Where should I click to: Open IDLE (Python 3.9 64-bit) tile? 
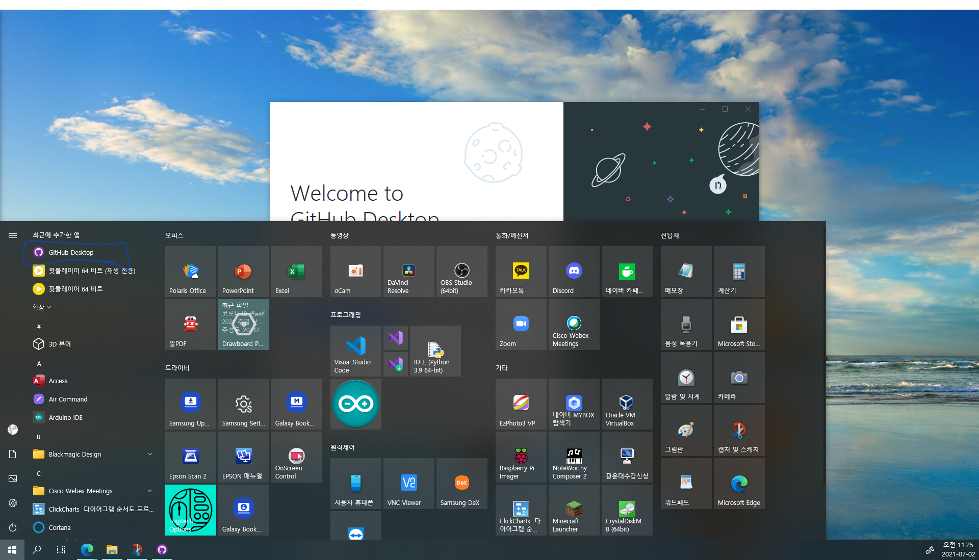coord(435,351)
